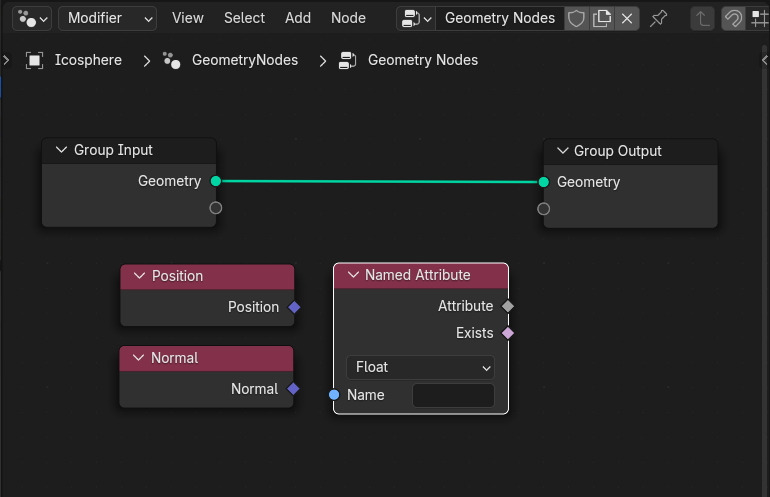Image resolution: width=770 pixels, height=497 pixels.
Task: Click the node tree icon beside the Geometry Nodes breadcrumb
Action: pos(348,60)
